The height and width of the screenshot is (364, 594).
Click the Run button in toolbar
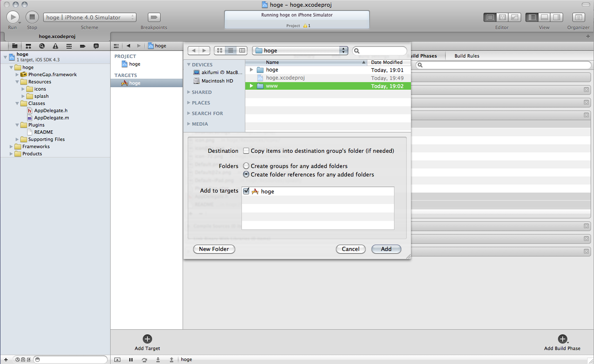[x=13, y=17]
